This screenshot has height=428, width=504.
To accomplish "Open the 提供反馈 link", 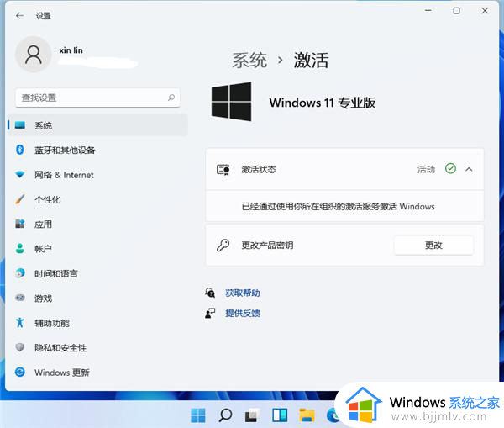I will (243, 313).
